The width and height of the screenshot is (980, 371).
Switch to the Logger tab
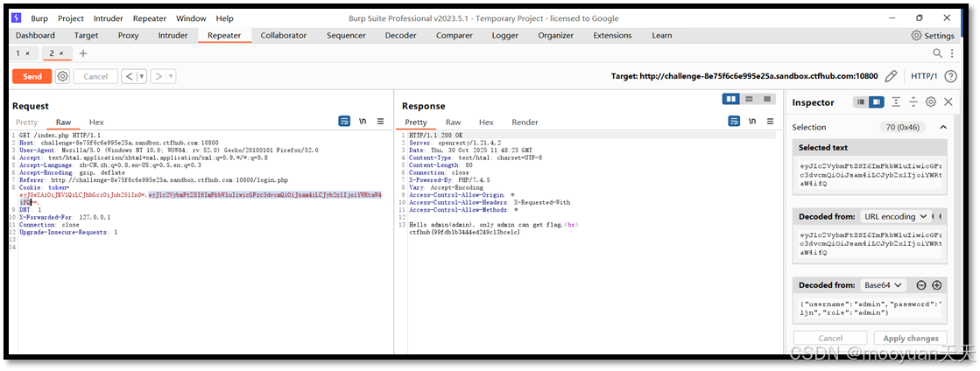(x=505, y=36)
